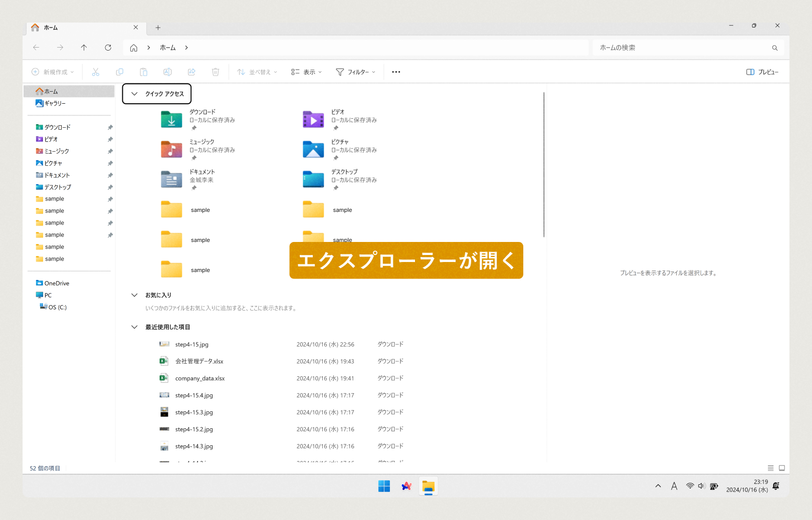
Task: Click the Copy icon in toolbar
Action: coord(119,72)
